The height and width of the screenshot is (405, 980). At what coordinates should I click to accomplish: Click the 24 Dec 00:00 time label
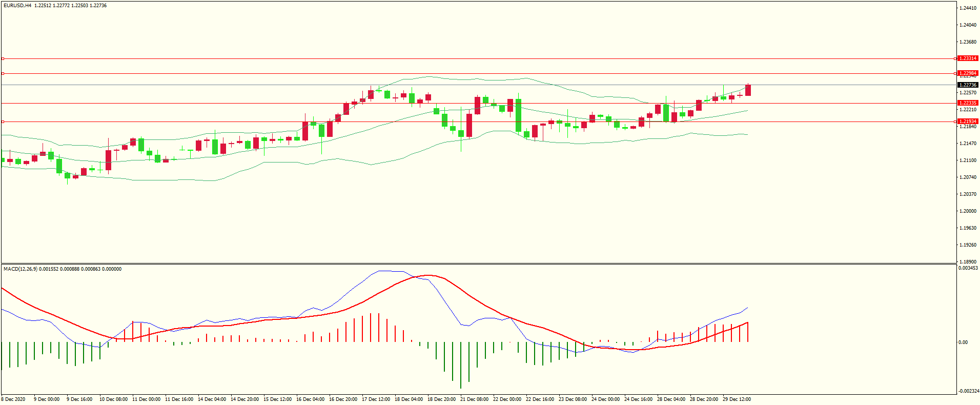pyautogui.click(x=605, y=399)
